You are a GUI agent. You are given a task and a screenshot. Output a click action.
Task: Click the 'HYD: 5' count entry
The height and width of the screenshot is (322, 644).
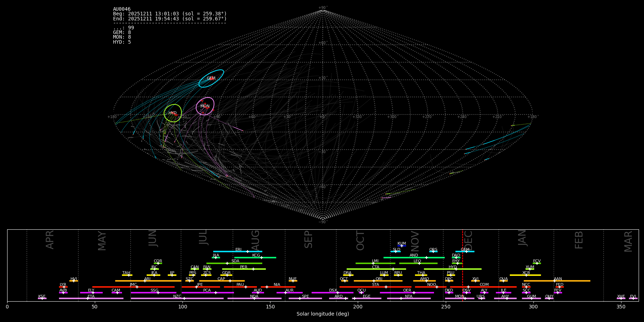coord(122,42)
